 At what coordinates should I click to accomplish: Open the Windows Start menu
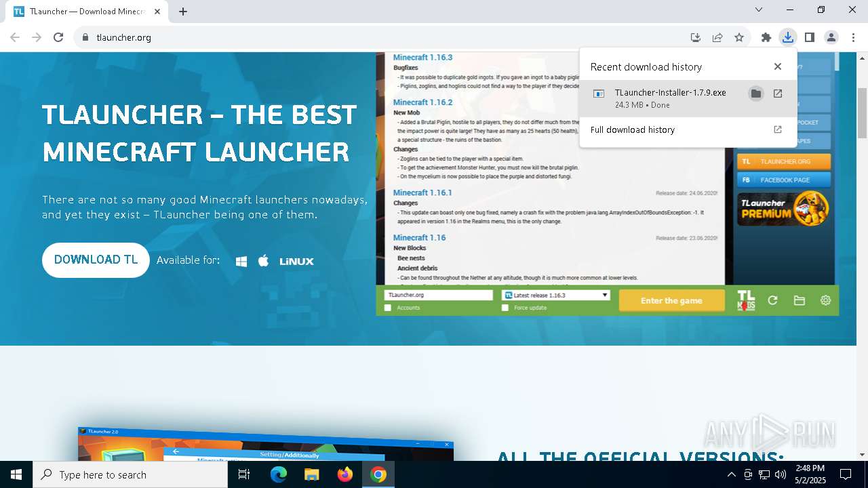tap(16, 474)
